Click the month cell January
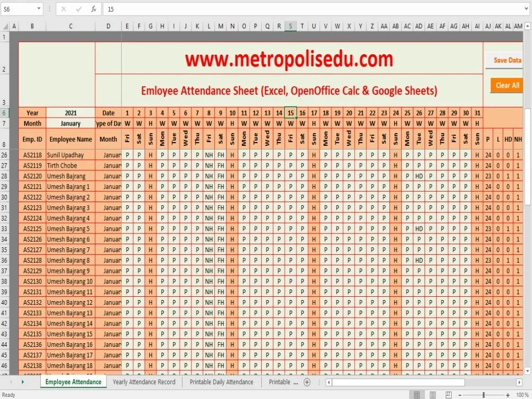Viewport: 532px width, 399px height. 71,123
